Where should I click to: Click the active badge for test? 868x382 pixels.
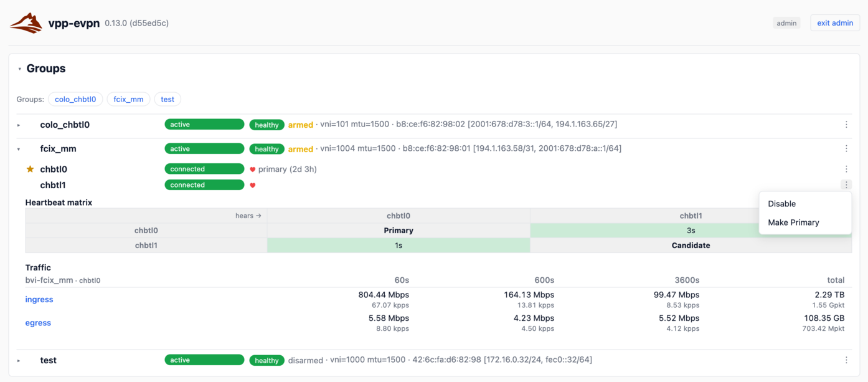[204, 360]
